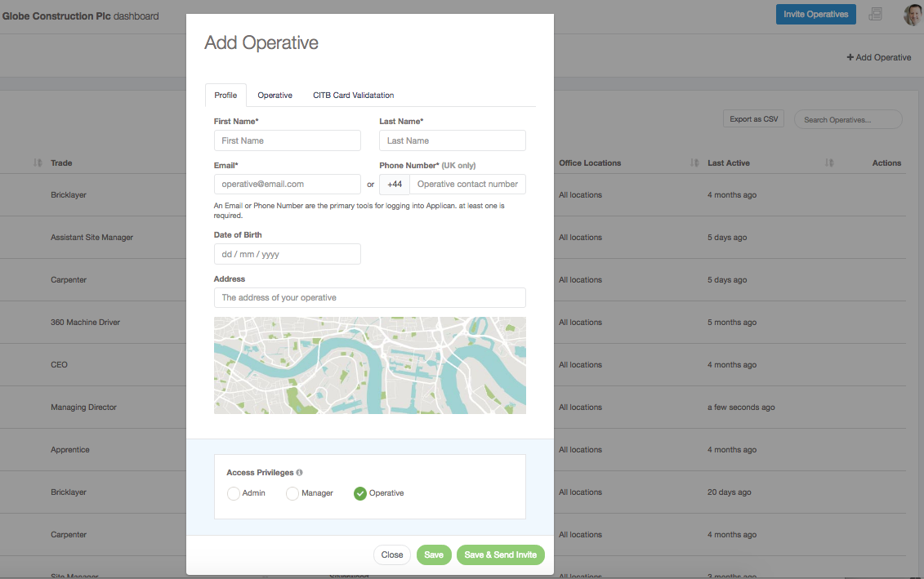Switch to the Profile tab

(x=225, y=96)
